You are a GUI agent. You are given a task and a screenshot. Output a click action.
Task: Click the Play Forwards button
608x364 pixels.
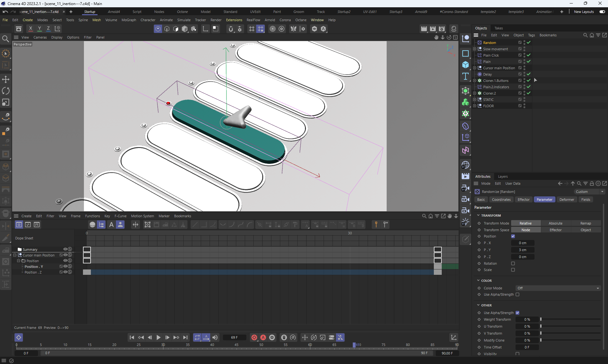click(x=159, y=337)
